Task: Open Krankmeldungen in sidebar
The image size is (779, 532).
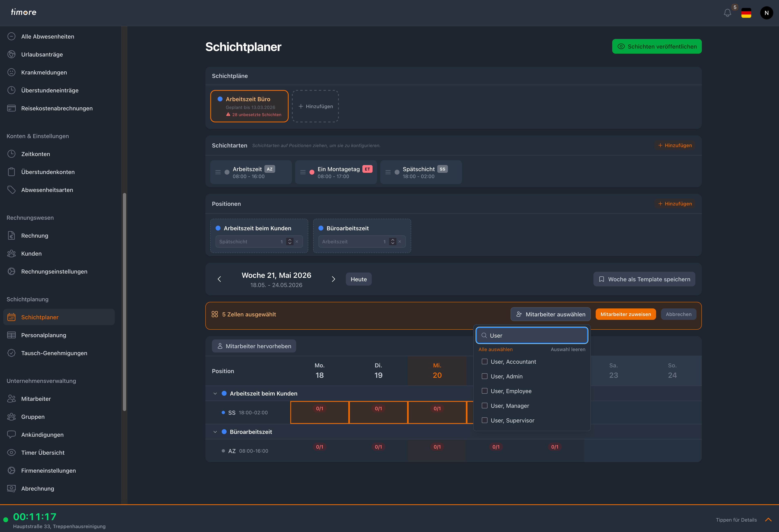Action: point(59,72)
